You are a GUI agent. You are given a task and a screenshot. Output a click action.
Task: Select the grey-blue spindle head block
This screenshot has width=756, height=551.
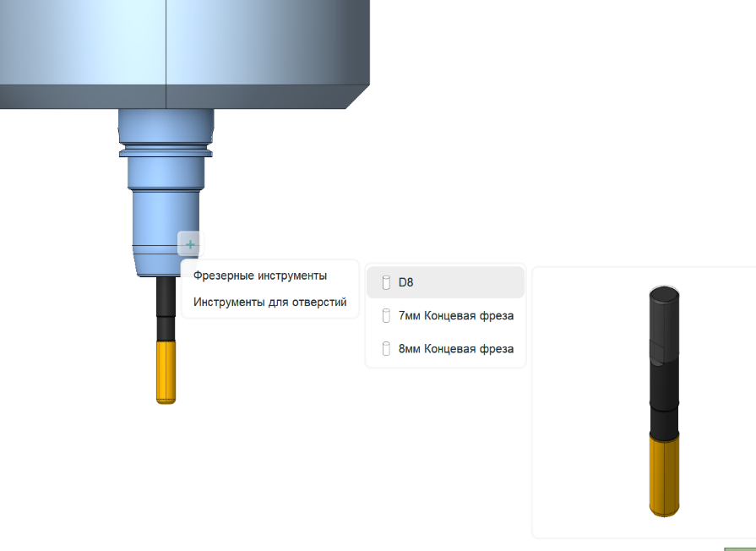coord(185,54)
